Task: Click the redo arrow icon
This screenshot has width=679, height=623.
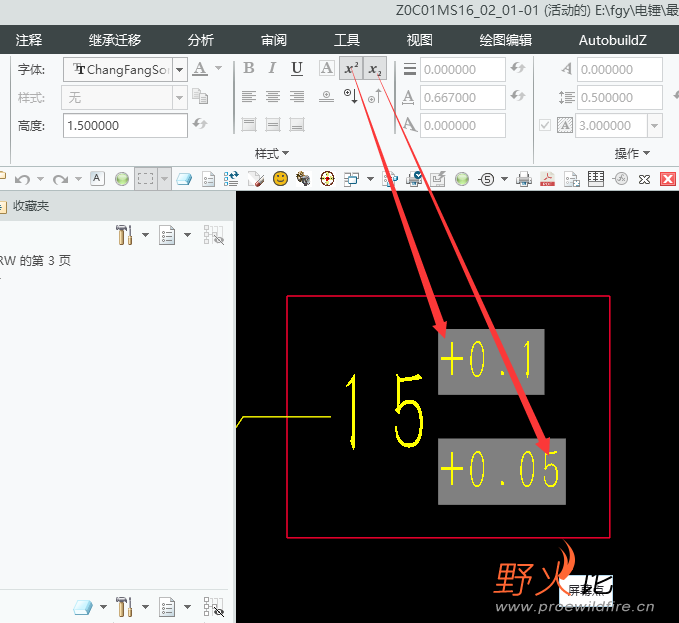Action: pyautogui.click(x=60, y=179)
